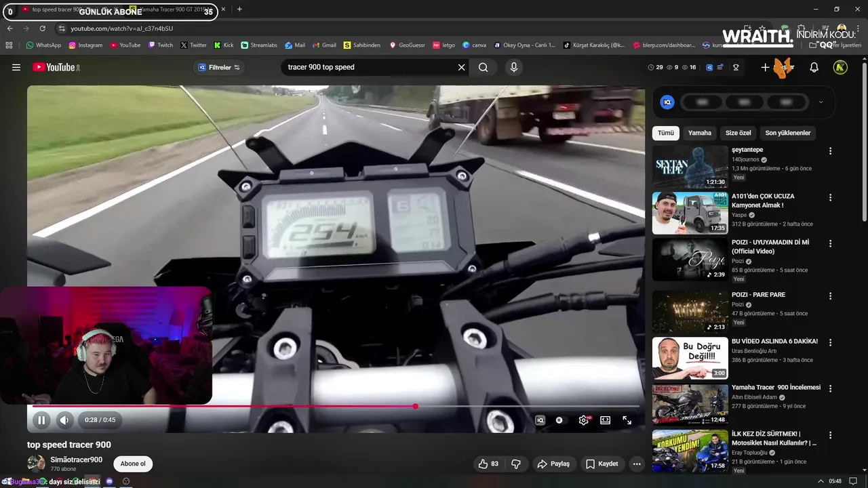Open the WhatsApp bookmark
This screenshot has height=488, width=868.
43,45
